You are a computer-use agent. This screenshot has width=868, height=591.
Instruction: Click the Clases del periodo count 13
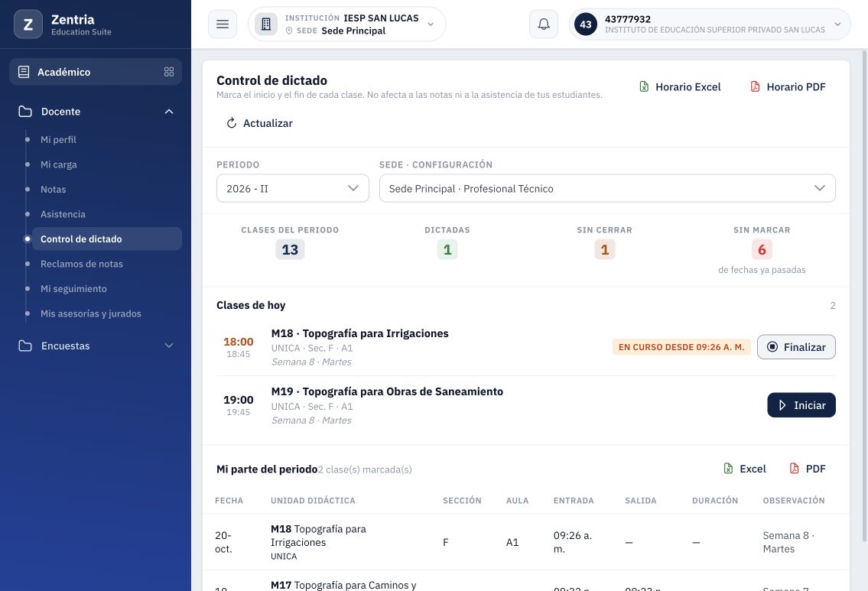pos(290,249)
